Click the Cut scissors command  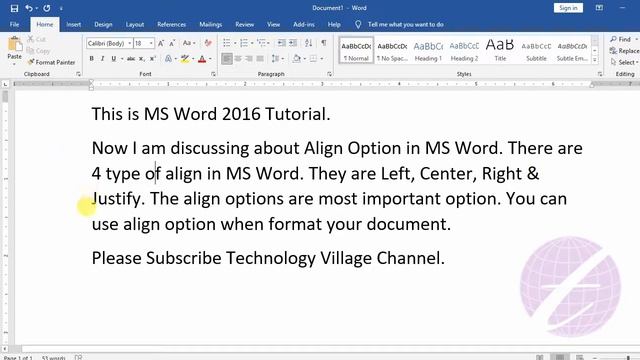[36, 39]
